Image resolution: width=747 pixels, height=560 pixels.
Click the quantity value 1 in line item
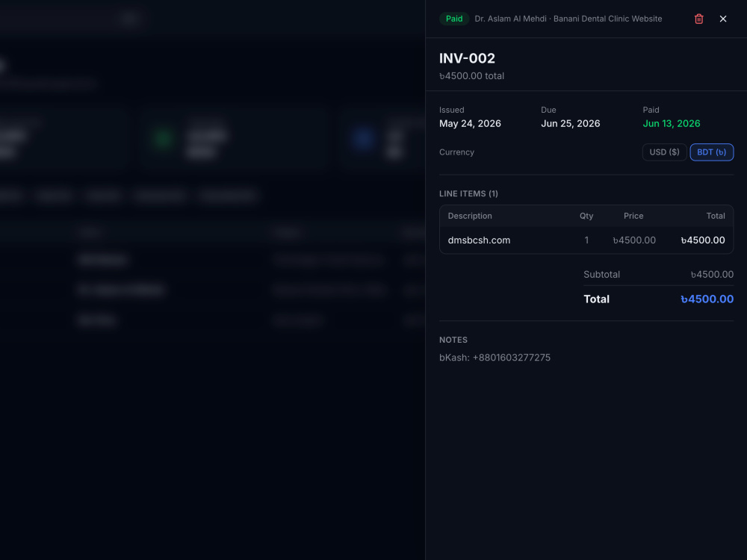tap(586, 240)
